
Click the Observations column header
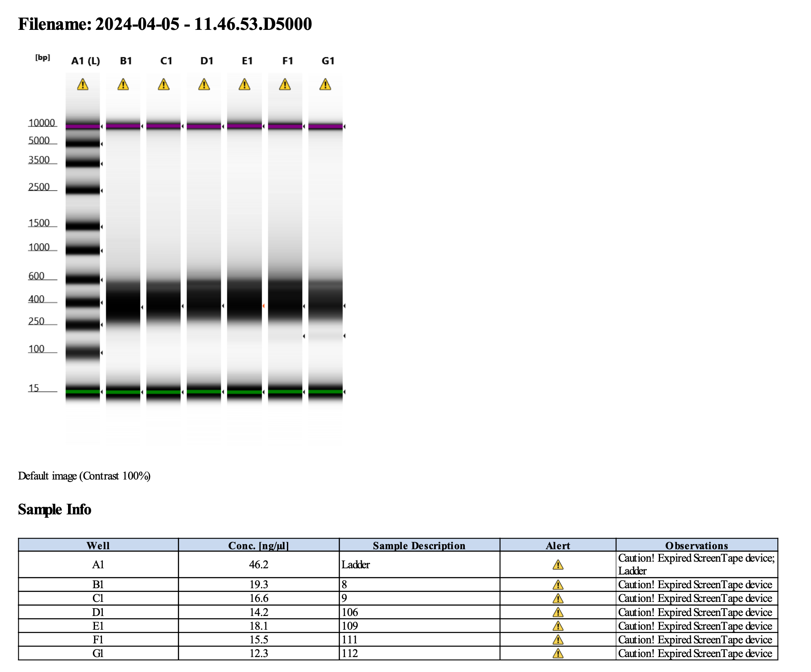tap(696, 545)
